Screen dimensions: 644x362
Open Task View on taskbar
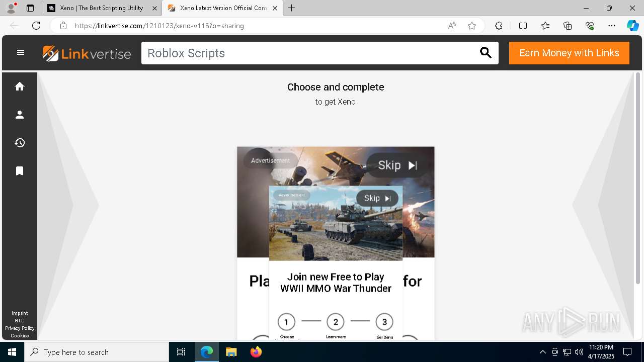click(181, 352)
